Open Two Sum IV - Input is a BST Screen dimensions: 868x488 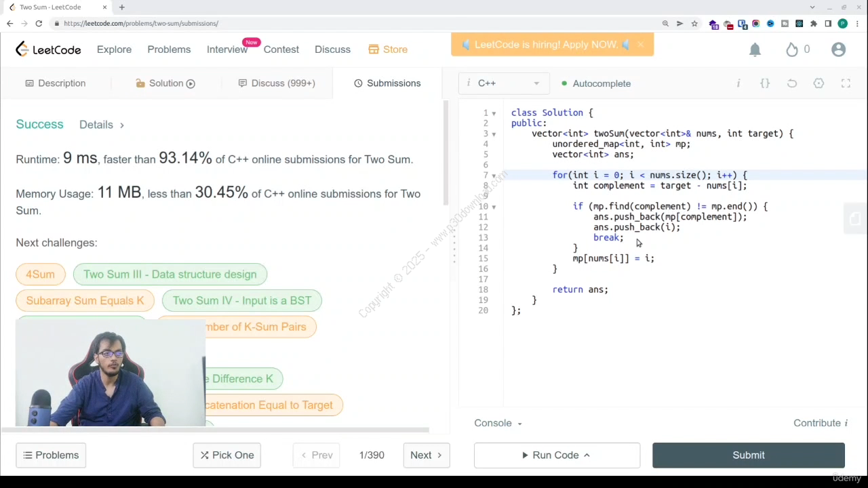pos(242,300)
